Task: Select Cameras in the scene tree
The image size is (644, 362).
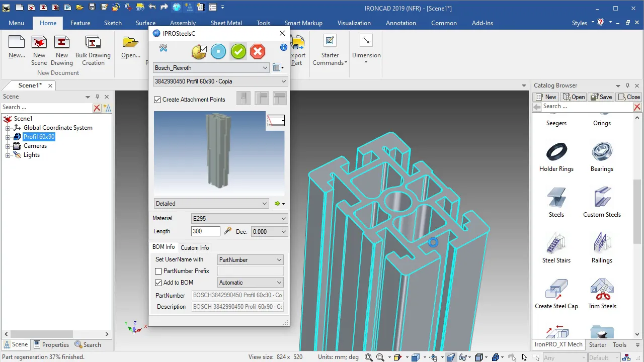Action: point(35,146)
